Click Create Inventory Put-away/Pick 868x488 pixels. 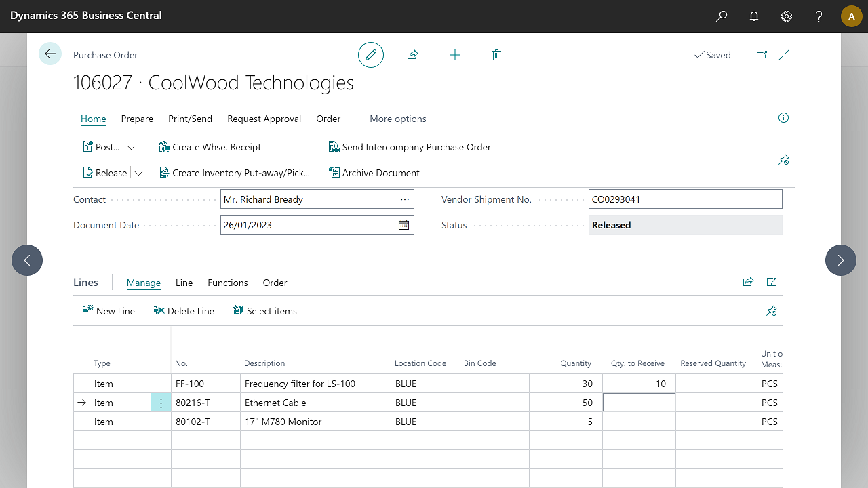pos(234,173)
